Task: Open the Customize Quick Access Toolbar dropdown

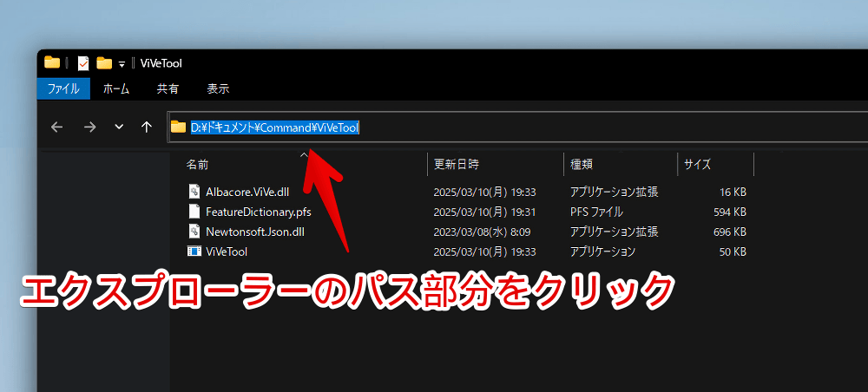Action: tap(122, 64)
